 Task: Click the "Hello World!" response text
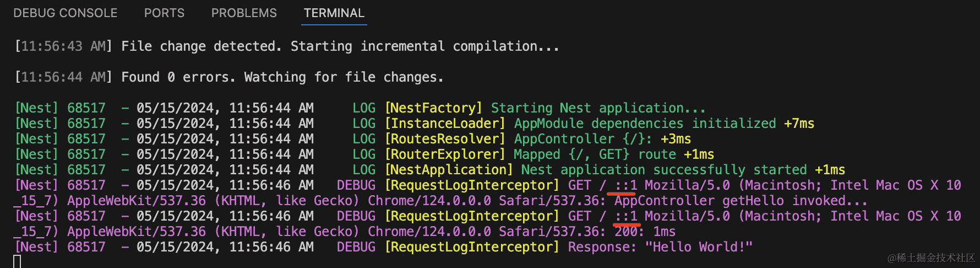point(698,247)
